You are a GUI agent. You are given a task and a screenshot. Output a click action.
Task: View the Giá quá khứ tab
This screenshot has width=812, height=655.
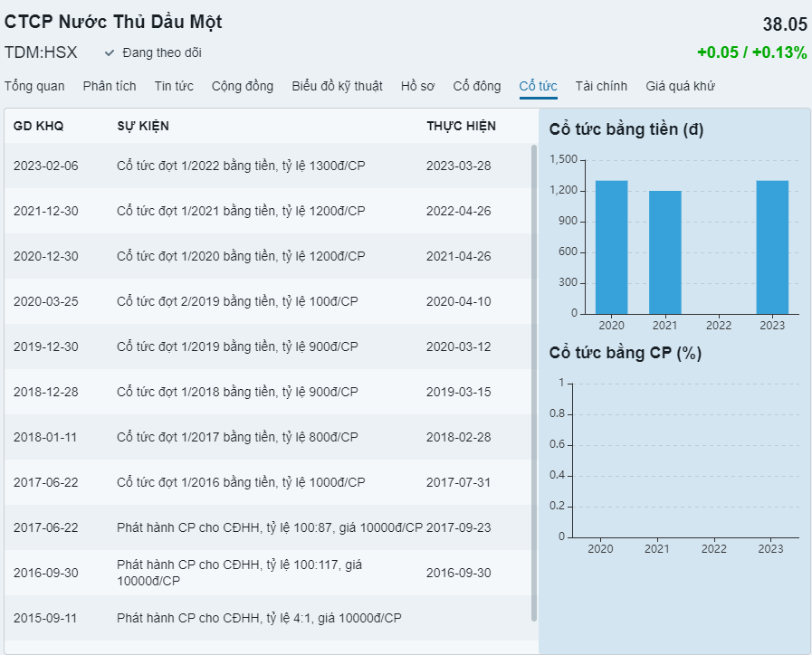pos(680,86)
